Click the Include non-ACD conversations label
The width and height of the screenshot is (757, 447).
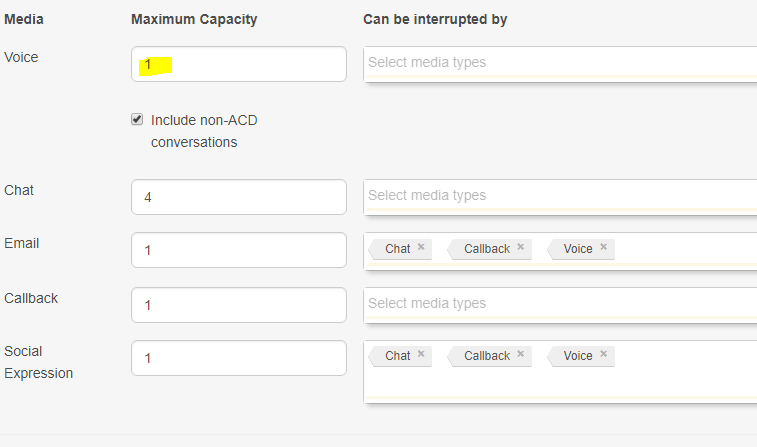pos(204,130)
